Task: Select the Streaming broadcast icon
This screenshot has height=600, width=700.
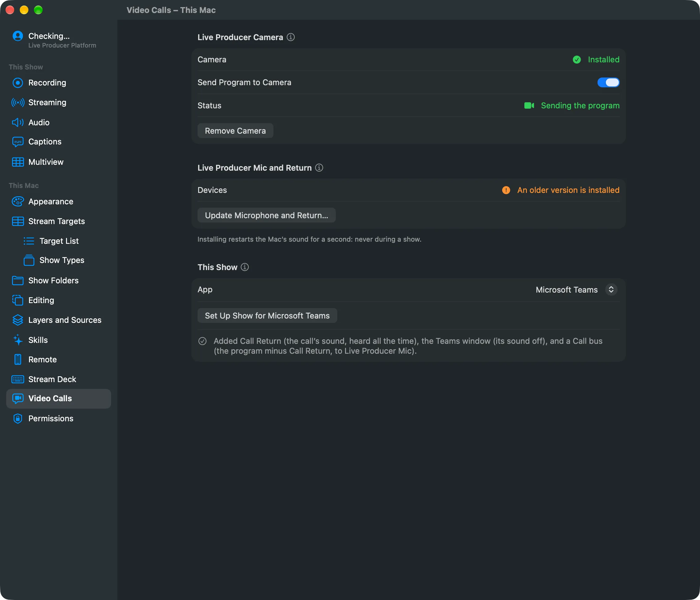Action: [18, 102]
